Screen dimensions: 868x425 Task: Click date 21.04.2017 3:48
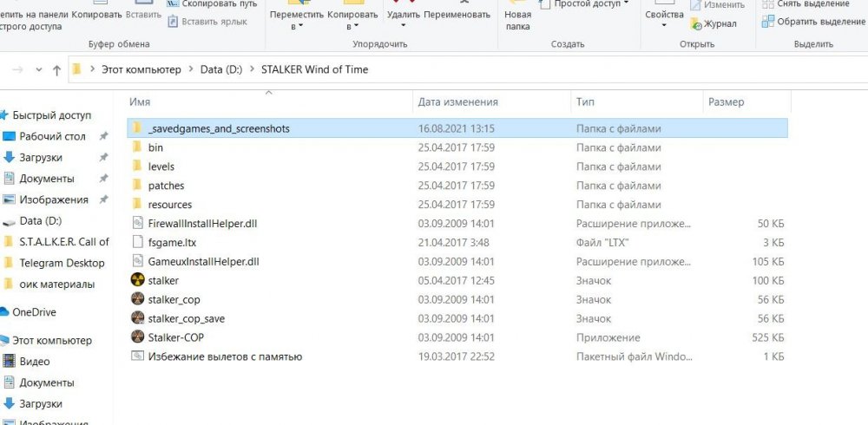pos(453,242)
